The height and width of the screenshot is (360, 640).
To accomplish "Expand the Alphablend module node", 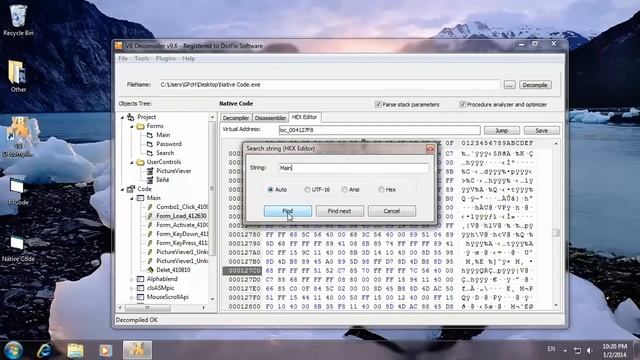I will (x=131, y=279).
